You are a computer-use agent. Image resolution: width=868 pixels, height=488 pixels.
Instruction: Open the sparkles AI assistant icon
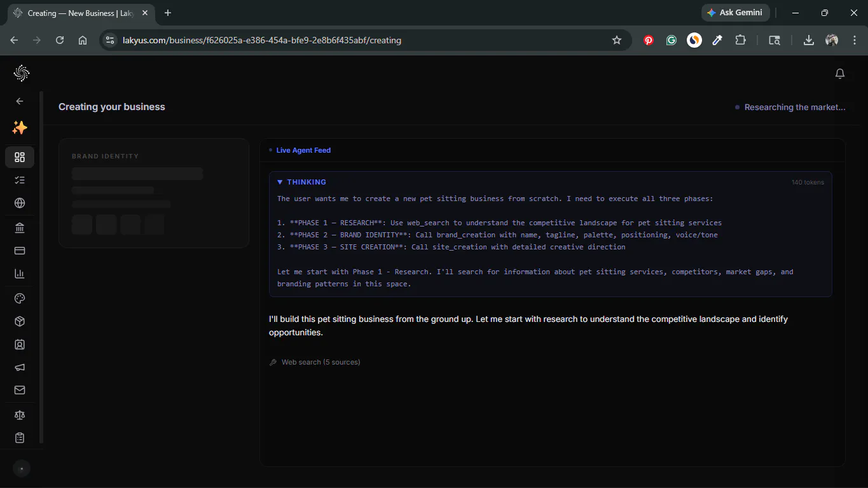(20, 128)
